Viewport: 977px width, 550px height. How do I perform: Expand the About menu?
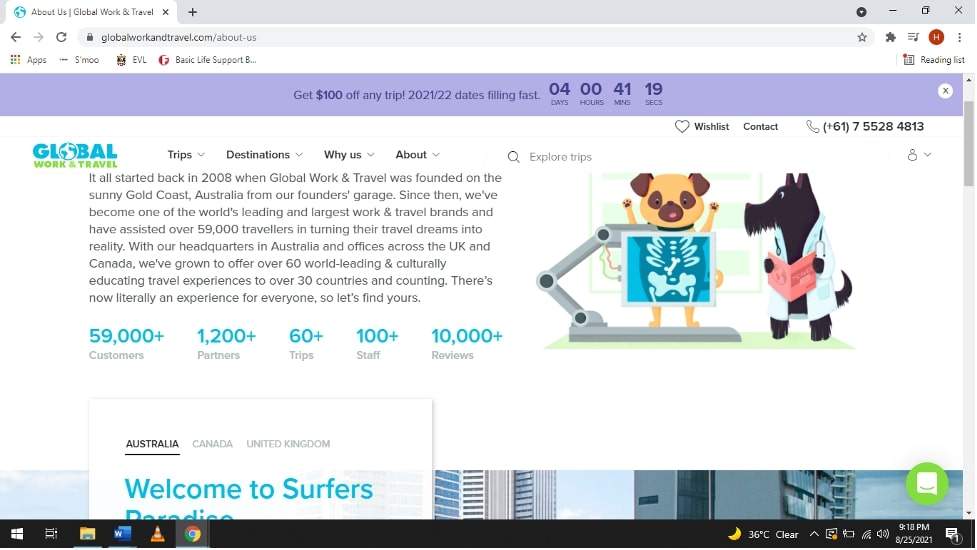pos(417,154)
